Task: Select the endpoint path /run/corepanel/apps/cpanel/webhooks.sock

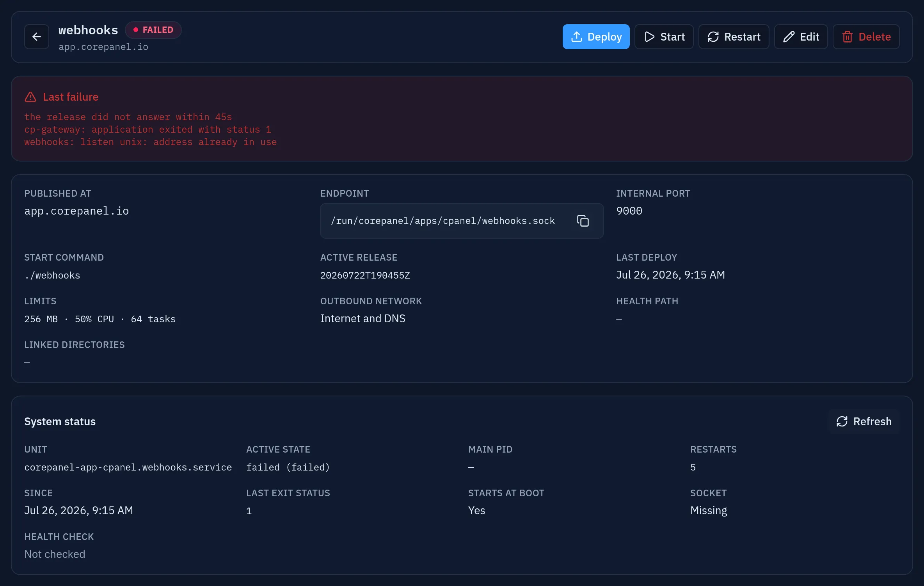Action: point(442,221)
